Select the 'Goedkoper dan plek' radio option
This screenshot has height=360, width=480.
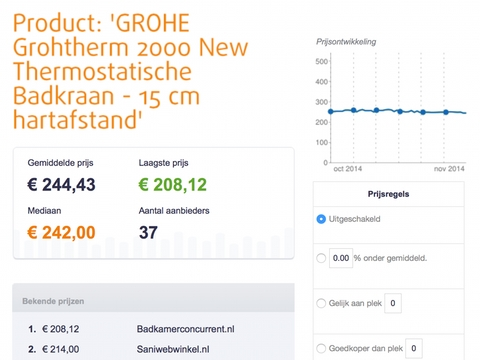(x=321, y=348)
